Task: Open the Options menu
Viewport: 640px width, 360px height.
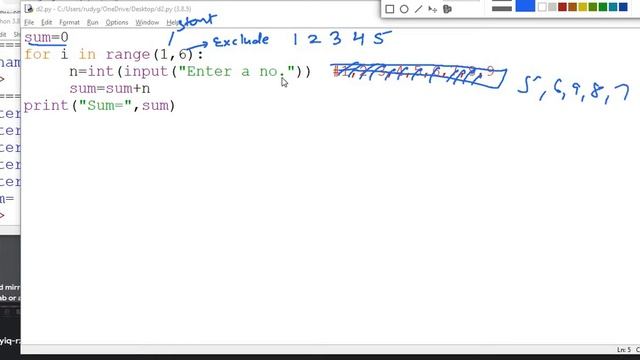Action: pyautogui.click(x=117, y=22)
